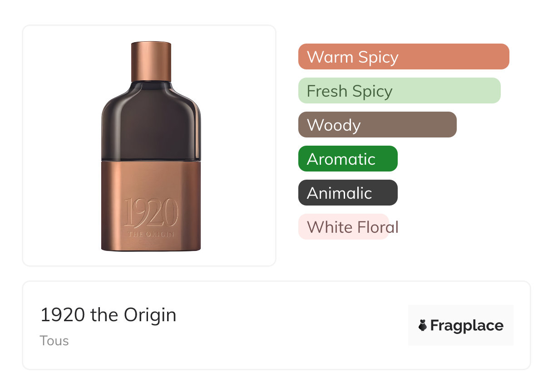Click the dark glass part of the bottle
Screen dimensions: 553x392
point(151,122)
